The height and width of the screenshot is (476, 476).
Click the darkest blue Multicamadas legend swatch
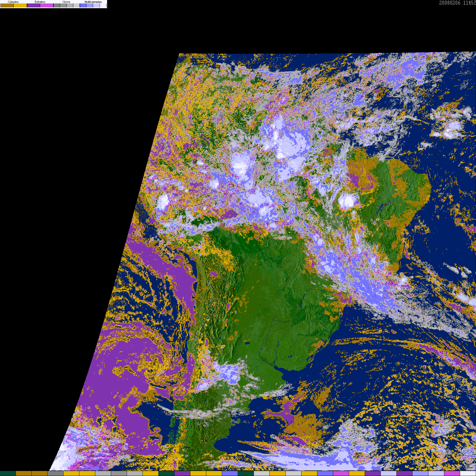click(83, 6)
